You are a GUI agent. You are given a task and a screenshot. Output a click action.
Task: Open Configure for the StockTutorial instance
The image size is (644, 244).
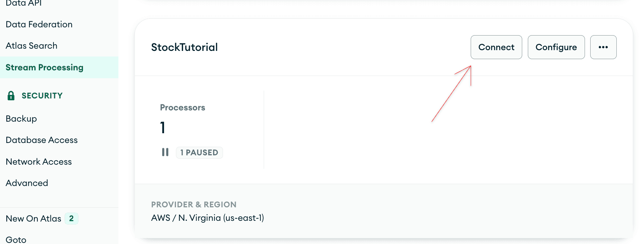point(556,47)
